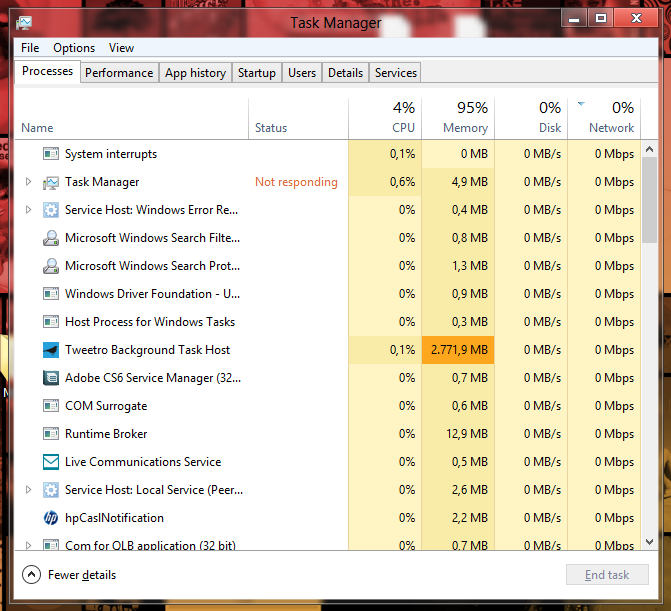Select the Tweetro Background Task Host row
Screen dimensions: 671x611
pyautogui.click(x=328, y=350)
